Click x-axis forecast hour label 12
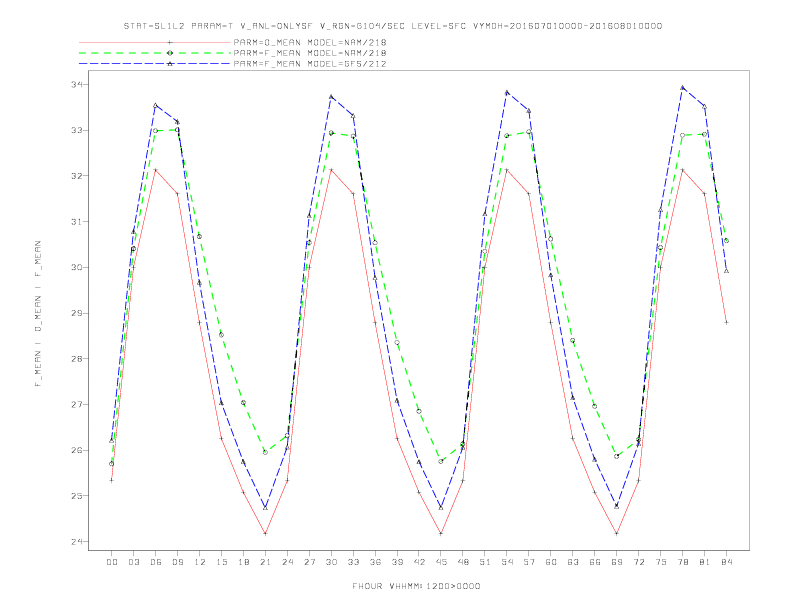Viewport: 792px width, 612px height. 200,562
